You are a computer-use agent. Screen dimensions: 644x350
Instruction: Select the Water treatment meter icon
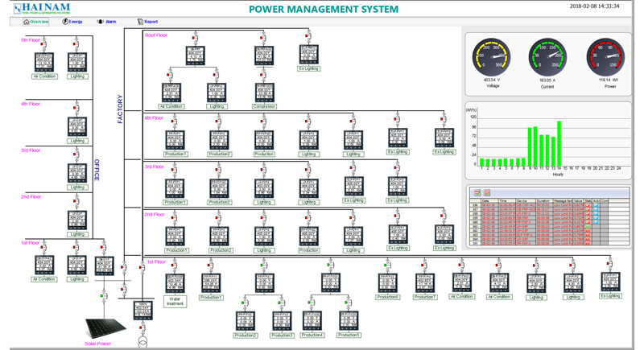pos(175,284)
